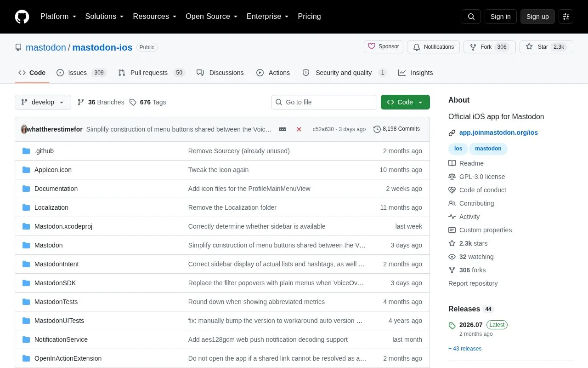Open the green Code dropdown button

click(x=405, y=102)
